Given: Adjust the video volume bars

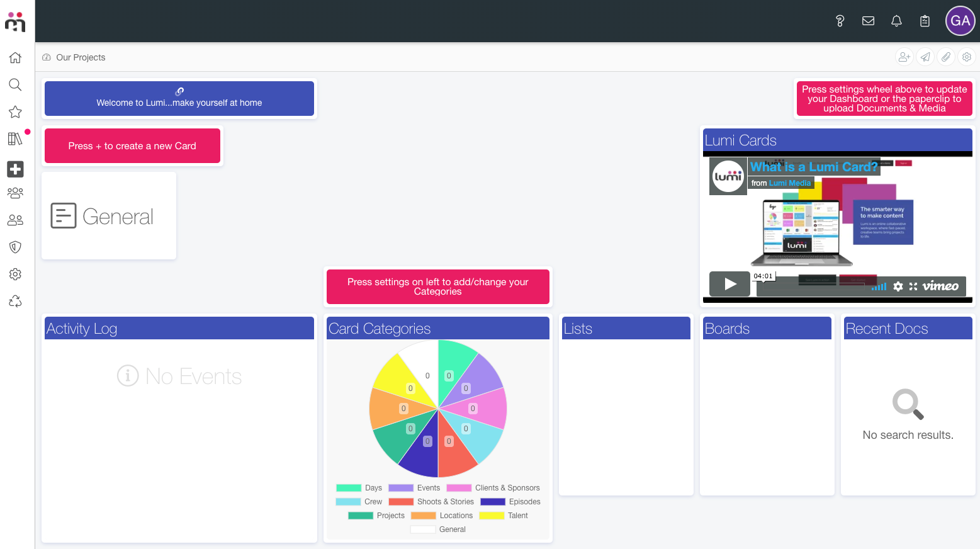Looking at the screenshot, I should [879, 287].
